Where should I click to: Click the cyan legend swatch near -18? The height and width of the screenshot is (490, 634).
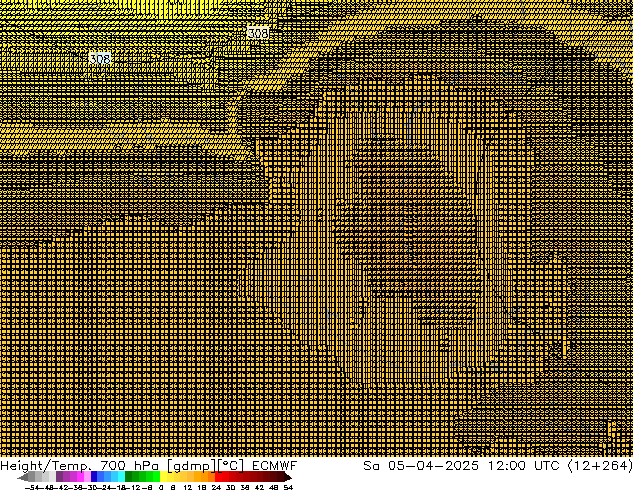click(122, 477)
